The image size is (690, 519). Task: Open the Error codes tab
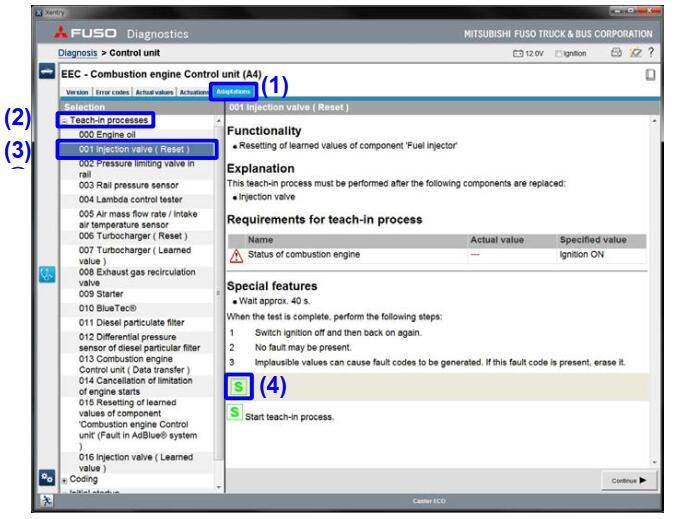click(112, 92)
